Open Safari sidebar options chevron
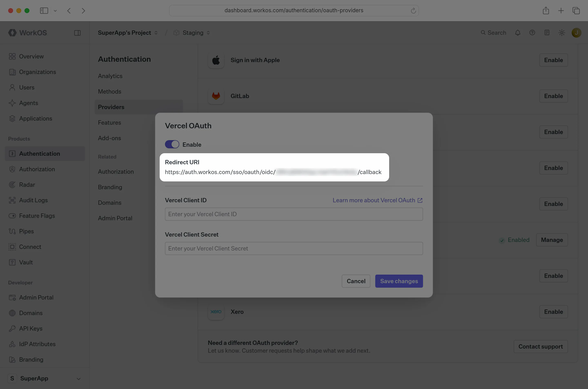 (x=55, y=11)
